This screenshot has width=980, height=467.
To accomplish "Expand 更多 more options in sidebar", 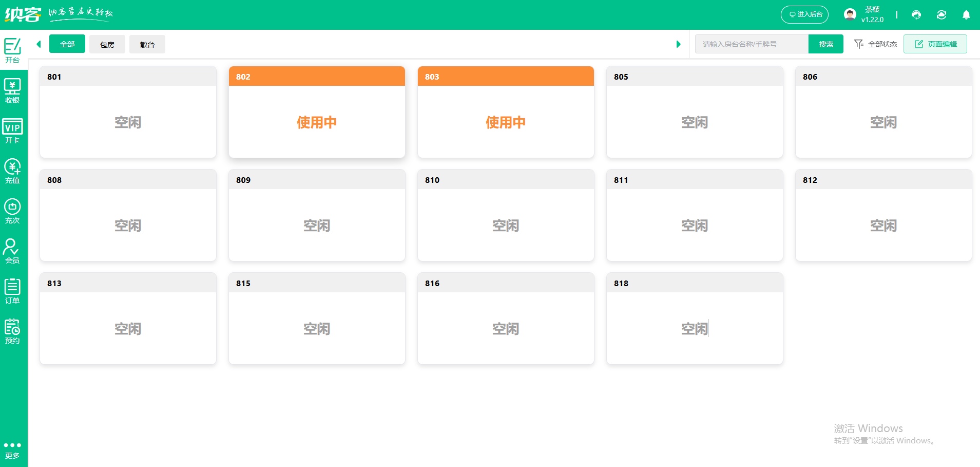I will pos(12,450).
